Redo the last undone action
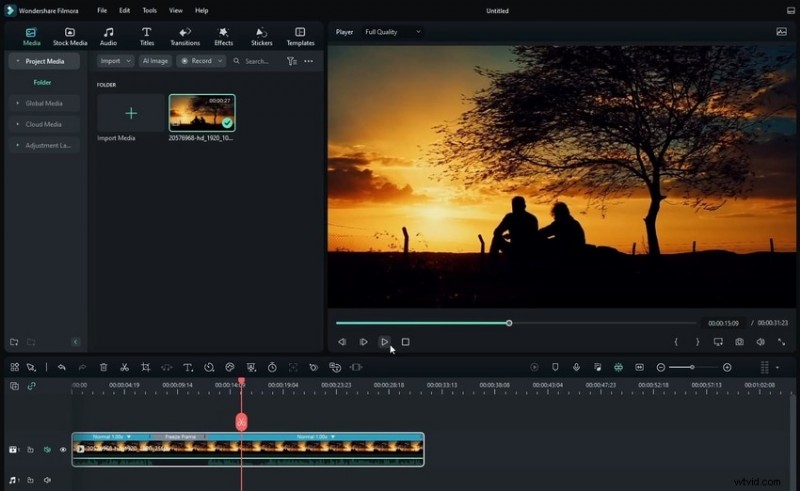 pos(82,367)
